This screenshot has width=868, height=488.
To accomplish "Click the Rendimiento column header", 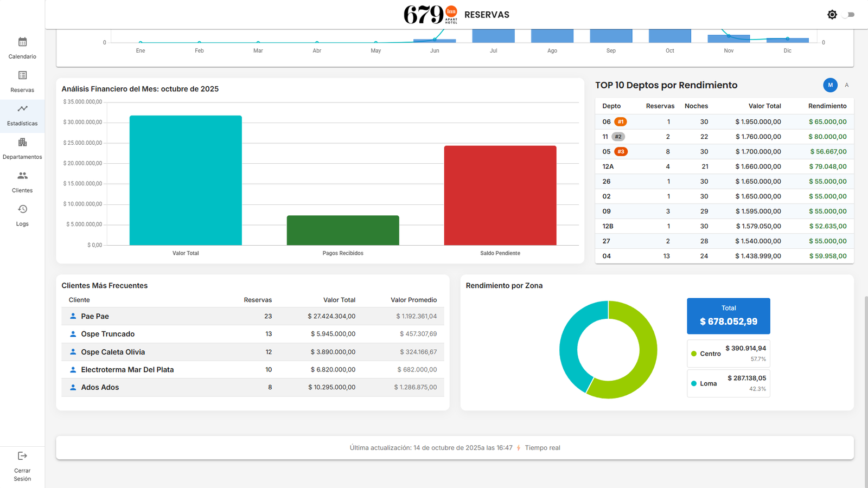I will click(x=827, y=106).
